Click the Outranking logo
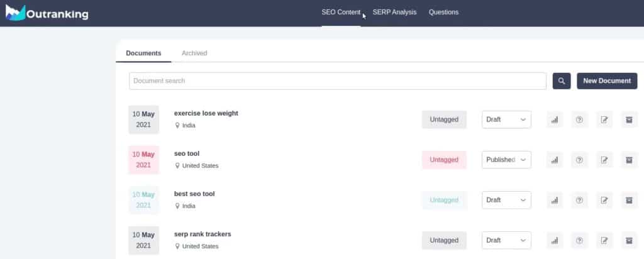 point(47,13)
